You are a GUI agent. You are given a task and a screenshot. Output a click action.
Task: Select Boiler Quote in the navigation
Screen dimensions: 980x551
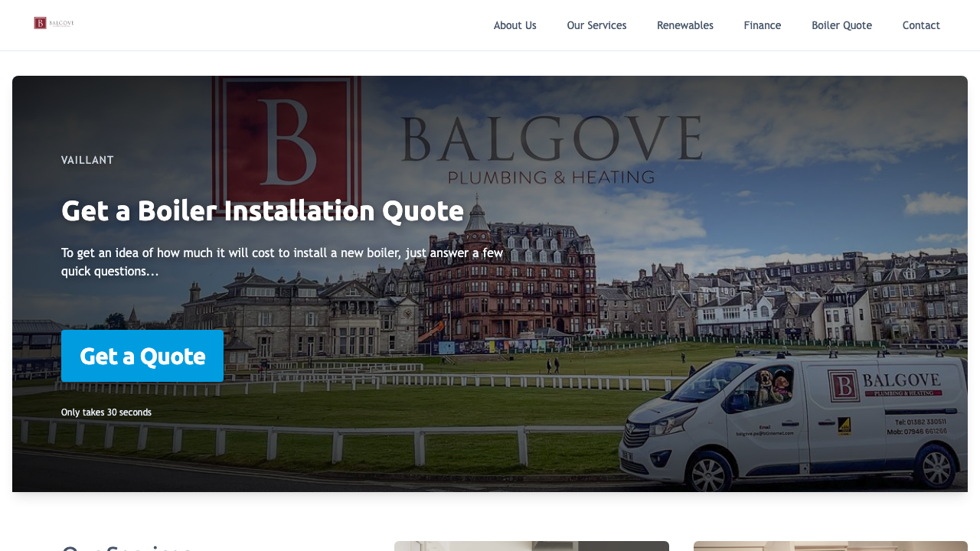pos(841,25)
